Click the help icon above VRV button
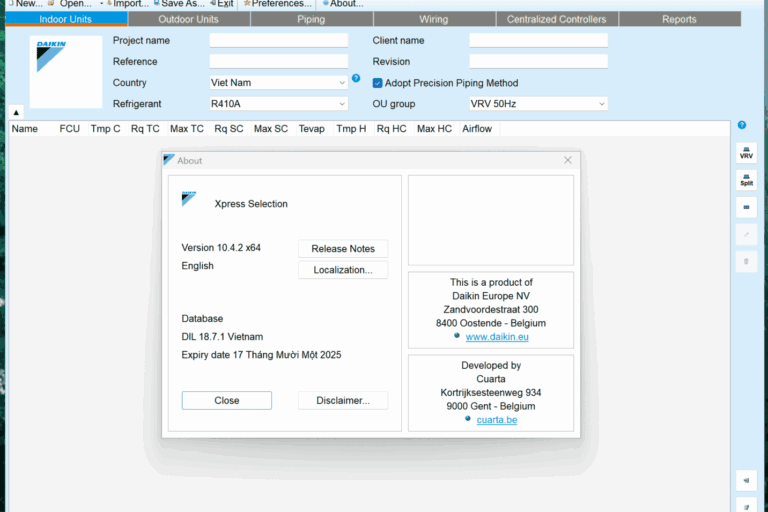This screenshot has height=512, width=768. coord(742,125)
